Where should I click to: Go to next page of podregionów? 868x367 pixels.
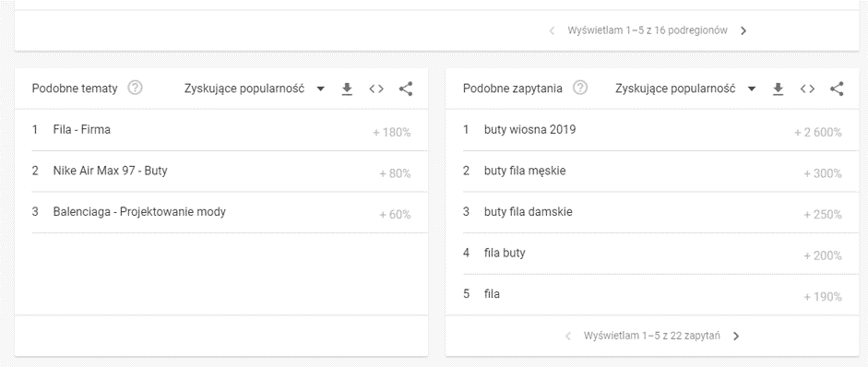[x=743, y=30]
